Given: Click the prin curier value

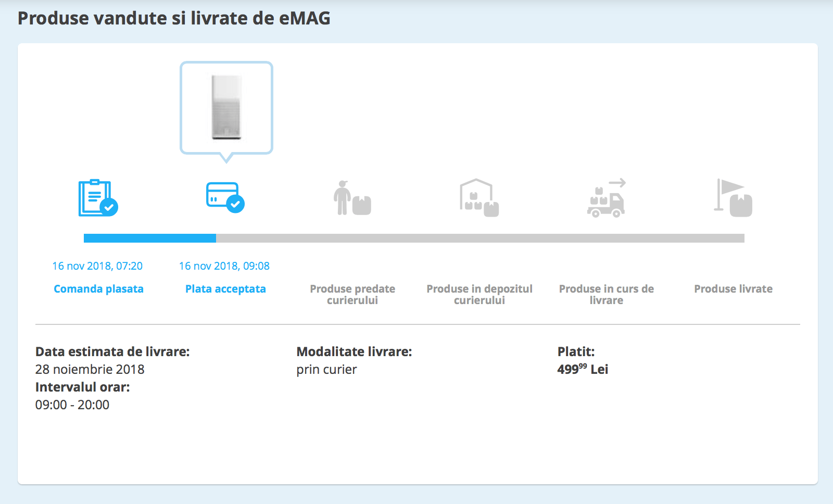Looking at the screenshot, I should point(326,369).
